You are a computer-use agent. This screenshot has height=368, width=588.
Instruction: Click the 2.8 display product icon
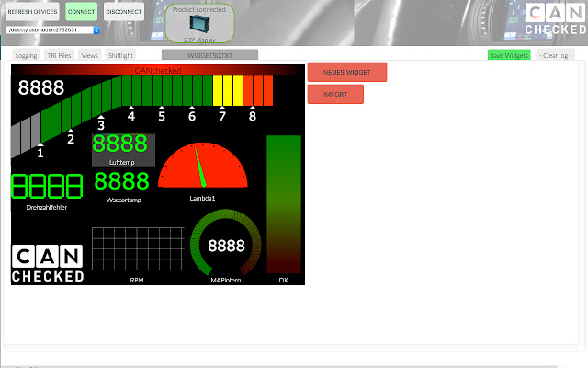(x=199, y=27)
